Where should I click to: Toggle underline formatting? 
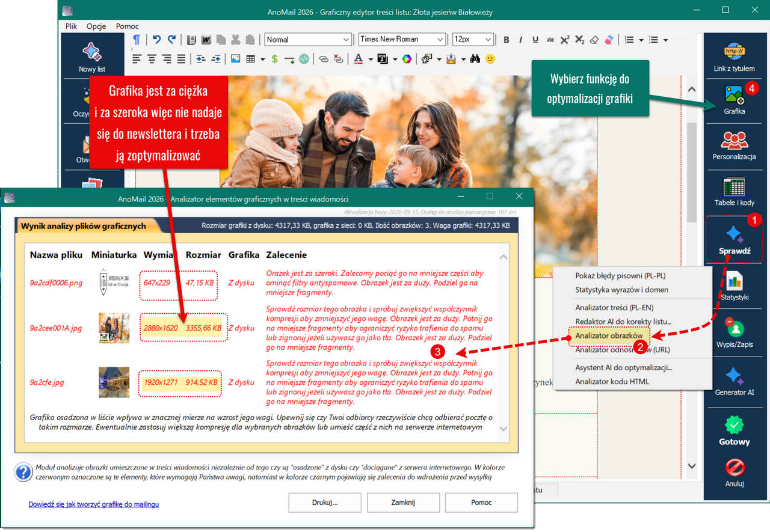click(535, 40)
